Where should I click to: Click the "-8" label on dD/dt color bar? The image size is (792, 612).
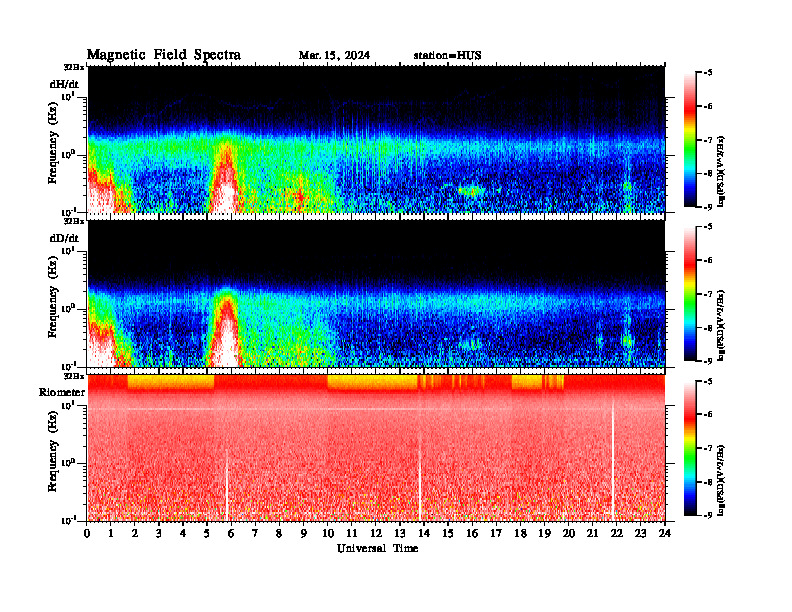(708, 327)
